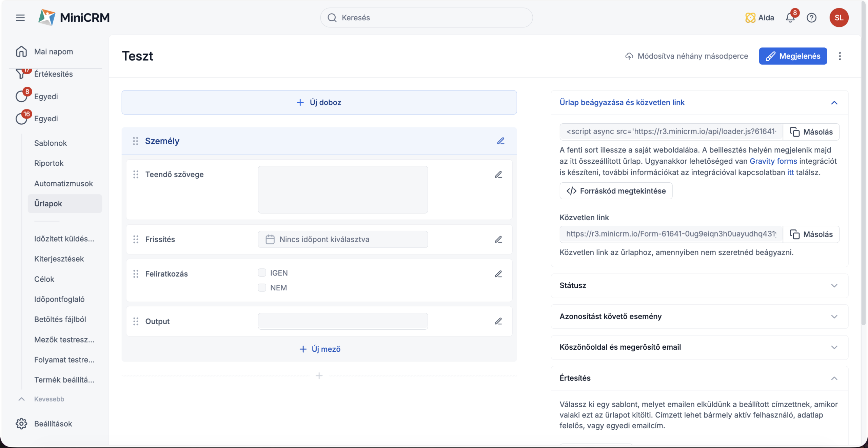
Task: Click the Egyedi icon with badge 8
Action: pyautogui.click(x=21, y=96)
